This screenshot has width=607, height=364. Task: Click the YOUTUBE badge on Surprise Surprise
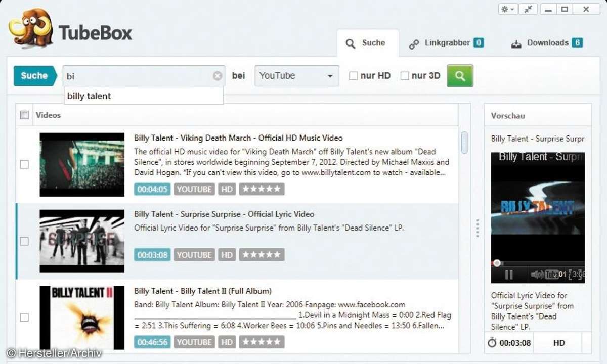[194, 255]
